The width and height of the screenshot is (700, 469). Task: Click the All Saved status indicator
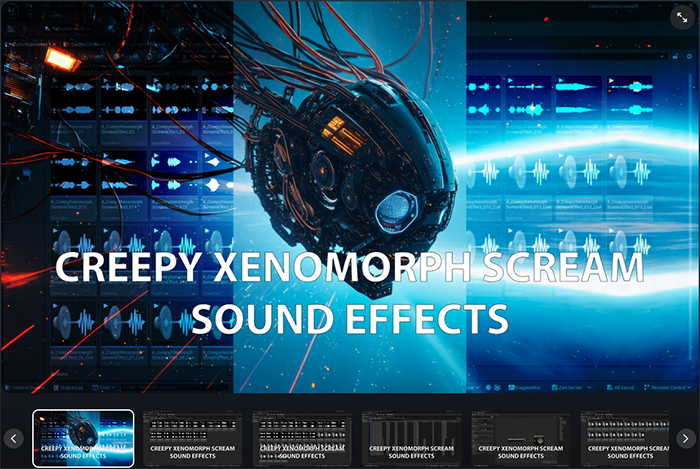pos(620,387)
